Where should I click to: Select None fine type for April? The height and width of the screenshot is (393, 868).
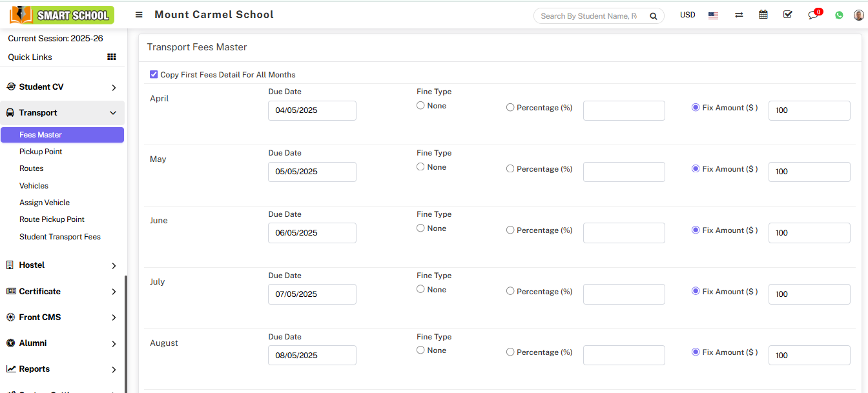[420, 106]
